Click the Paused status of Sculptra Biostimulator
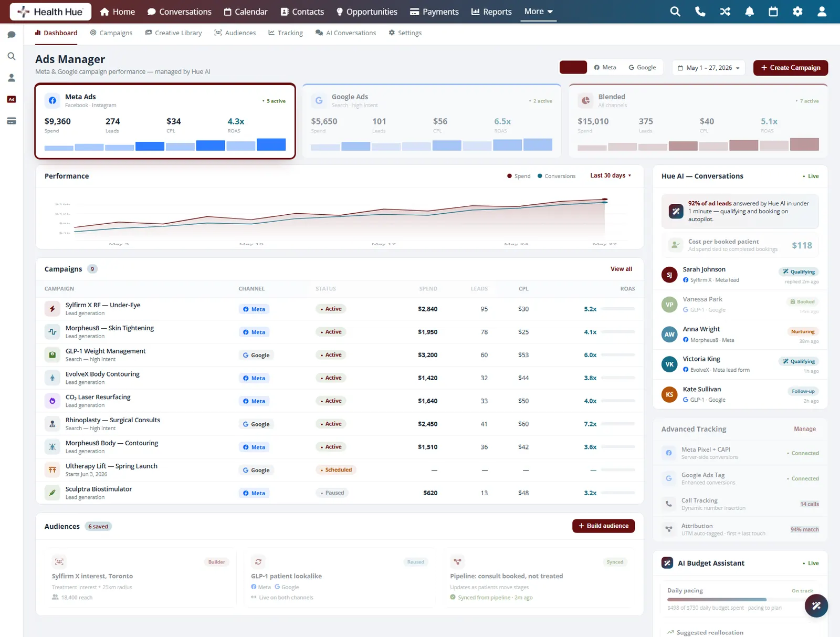Image resolution: width=840 pixels, height=637 pixels. (332, 493)
